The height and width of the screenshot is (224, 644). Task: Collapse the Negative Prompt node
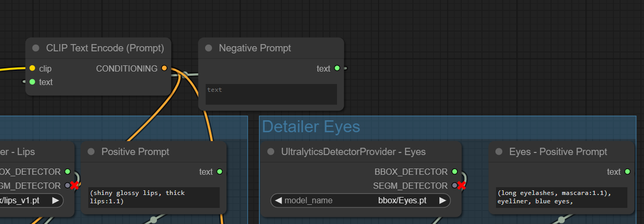(x=209, y=48)
